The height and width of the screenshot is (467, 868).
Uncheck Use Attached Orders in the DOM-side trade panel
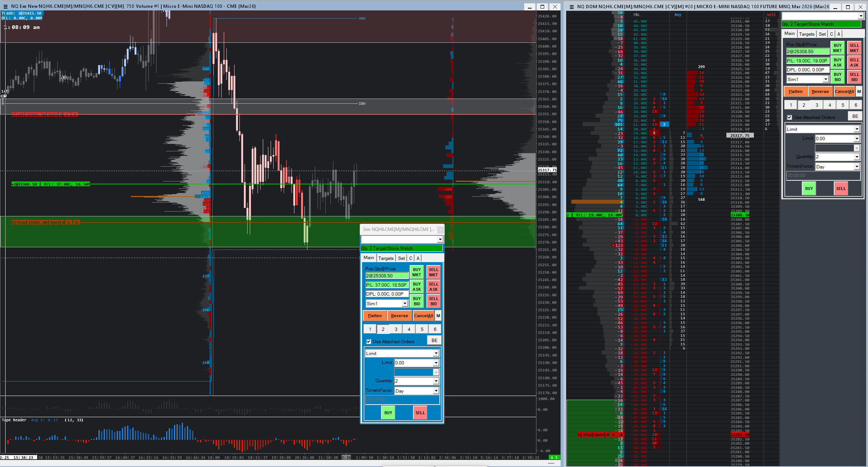(x=790, y=117)
